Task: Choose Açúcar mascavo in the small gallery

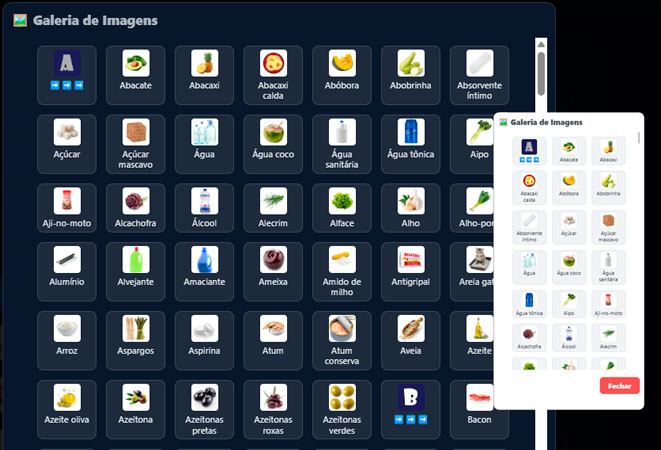Action: 608,227
